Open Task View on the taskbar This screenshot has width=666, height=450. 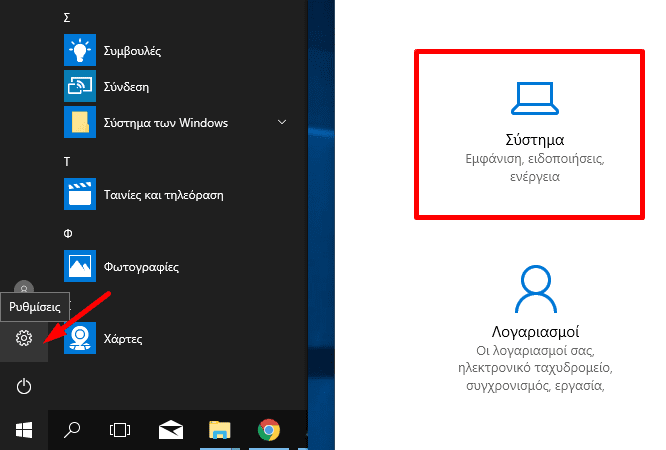pyautogui.click(x=120, y=430)
